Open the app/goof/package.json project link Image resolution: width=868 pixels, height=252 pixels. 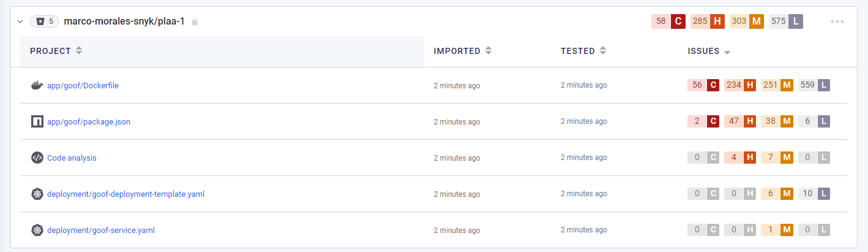pos(89,122)
